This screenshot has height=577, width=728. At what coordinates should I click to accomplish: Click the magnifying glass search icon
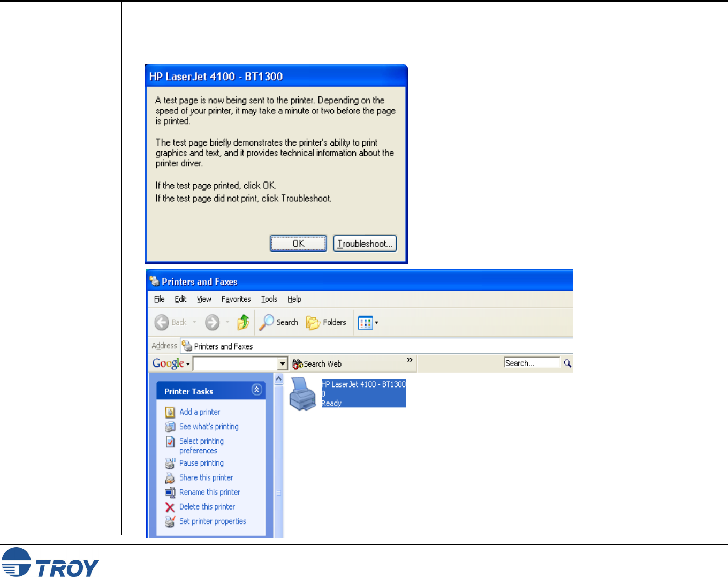[x=567, y=363]
